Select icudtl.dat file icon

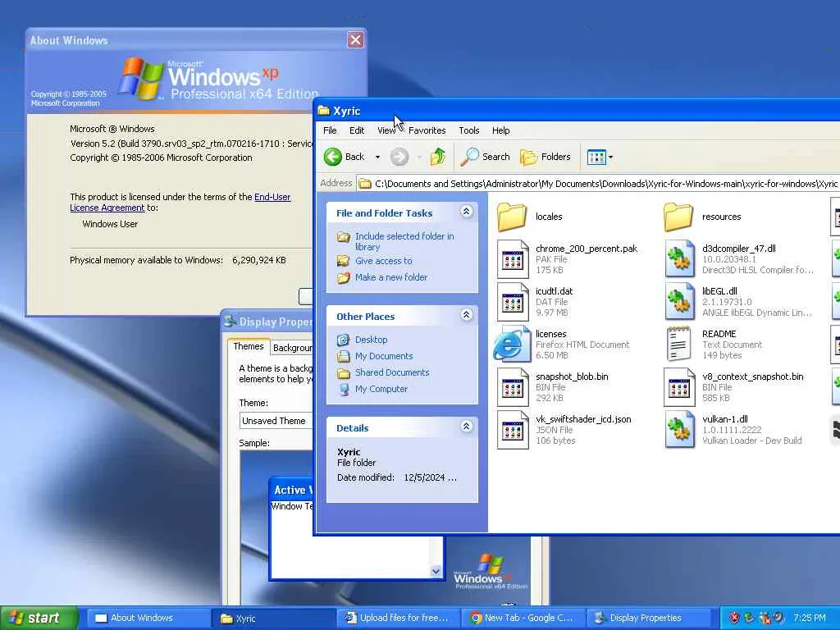(x=513, y=302)
